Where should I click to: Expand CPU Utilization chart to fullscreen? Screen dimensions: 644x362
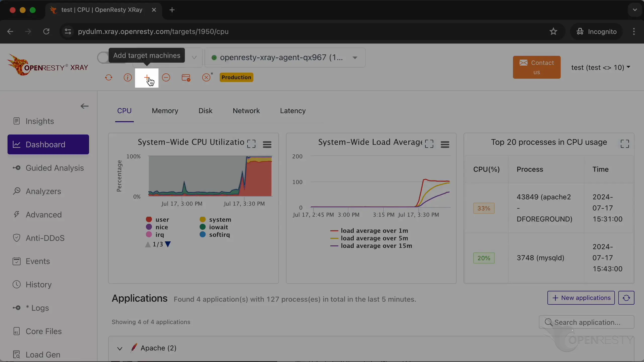[x=251, y=144]
